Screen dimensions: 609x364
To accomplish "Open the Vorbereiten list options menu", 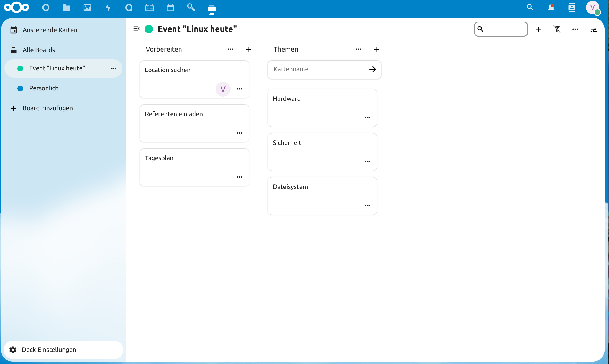I will 231,49.
